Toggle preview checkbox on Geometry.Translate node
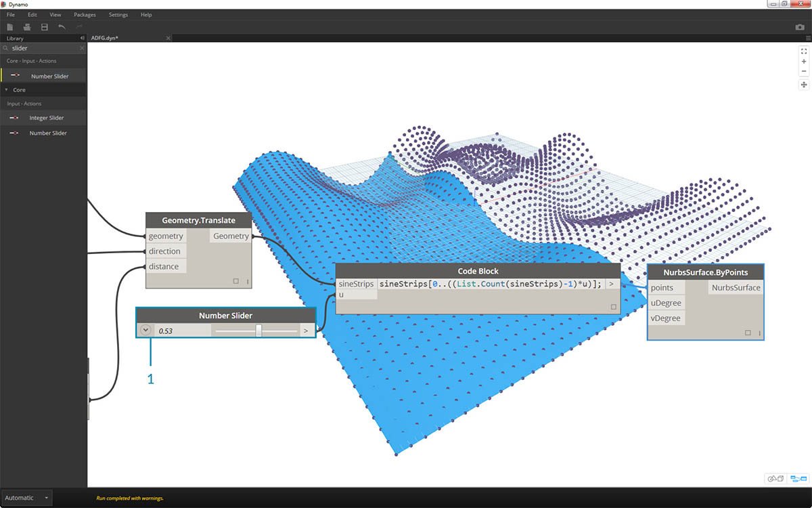Viewport: 812px width, 508px height. pyautogui.click(x=235, y=281)
